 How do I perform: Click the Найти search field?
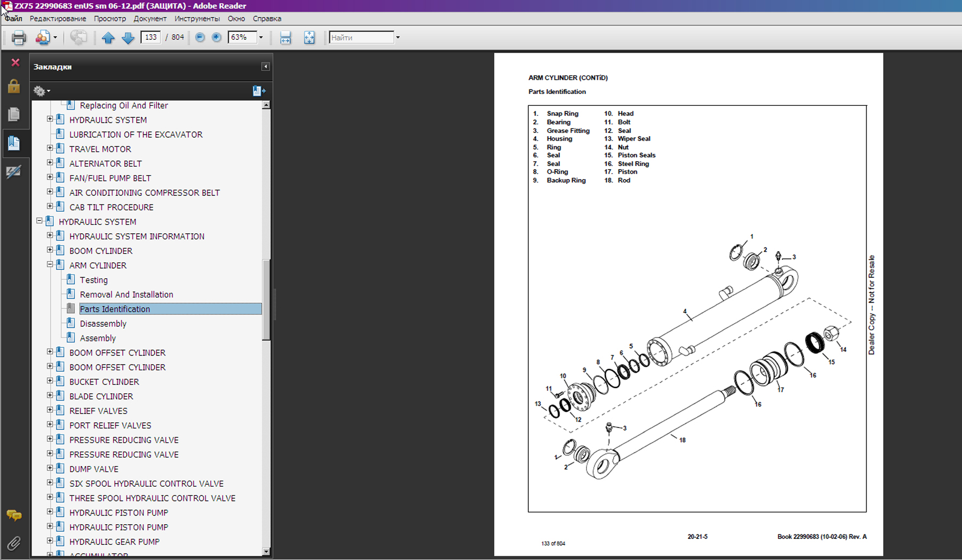pos(361,37)
